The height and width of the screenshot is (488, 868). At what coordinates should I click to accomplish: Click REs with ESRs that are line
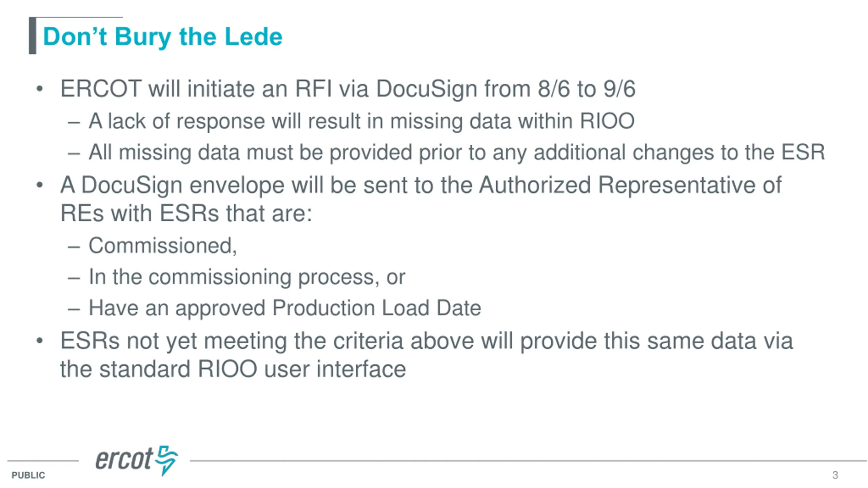[x=186, y=213]
